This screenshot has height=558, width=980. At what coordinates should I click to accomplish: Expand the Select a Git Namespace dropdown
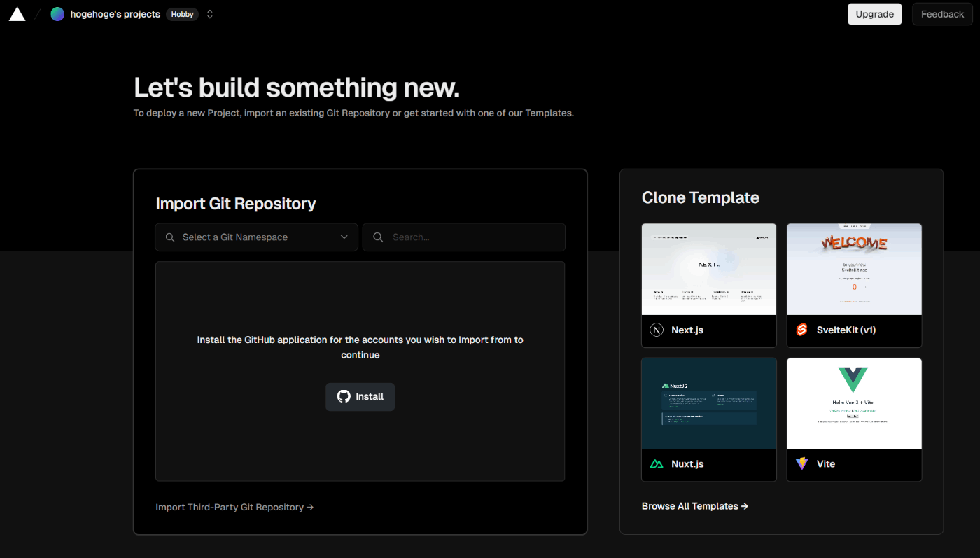pyautogui.click(x=257, y=237)
